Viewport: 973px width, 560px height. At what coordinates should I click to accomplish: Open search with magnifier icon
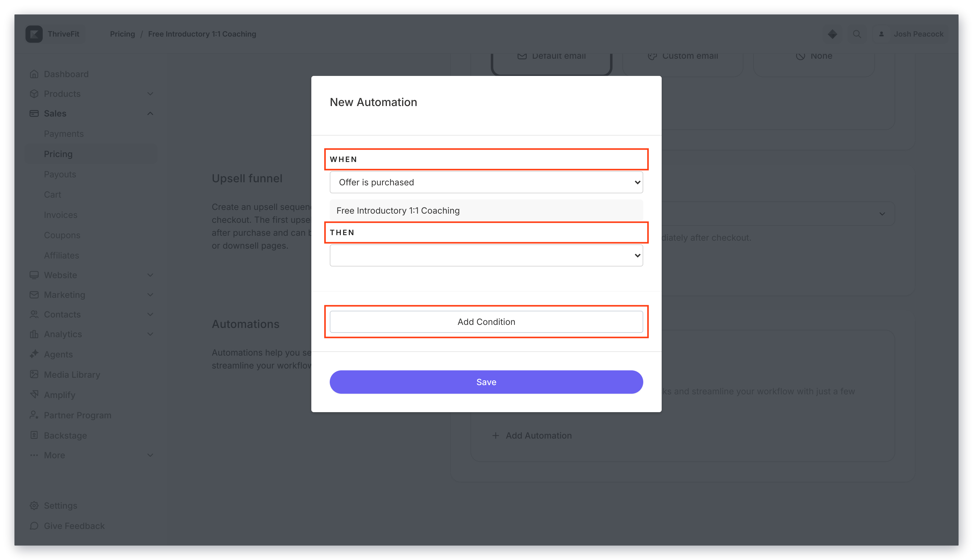(857, 34)
